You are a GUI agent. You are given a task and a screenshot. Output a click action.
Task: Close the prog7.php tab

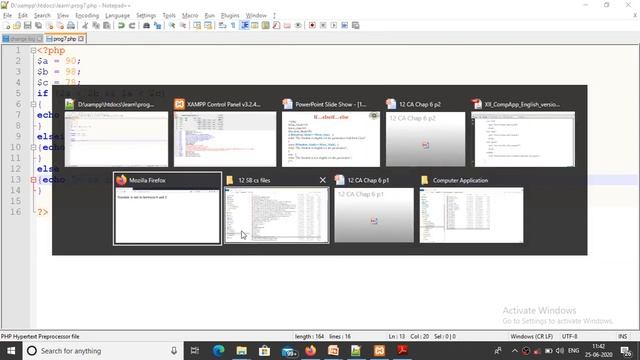pyautogui.click(x=81, y=39)
